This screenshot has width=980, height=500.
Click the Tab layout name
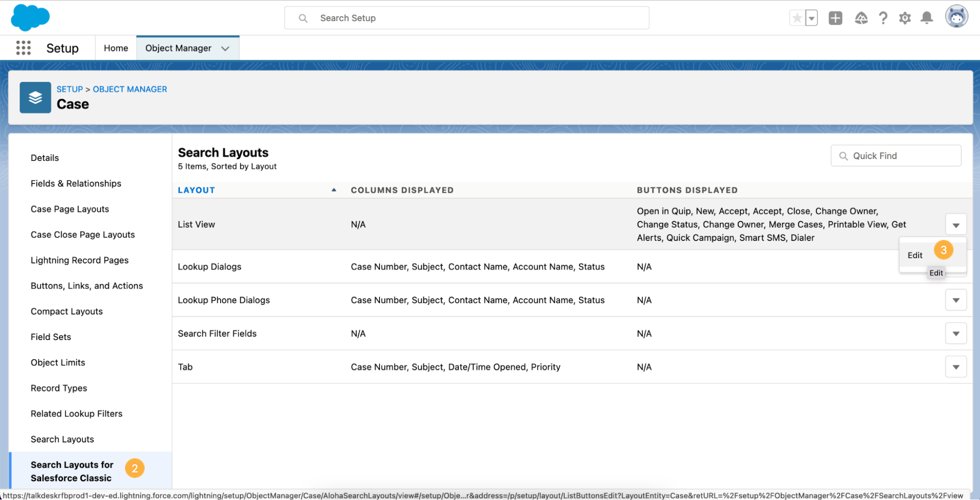pyautogui.click(x=185, y=367)
